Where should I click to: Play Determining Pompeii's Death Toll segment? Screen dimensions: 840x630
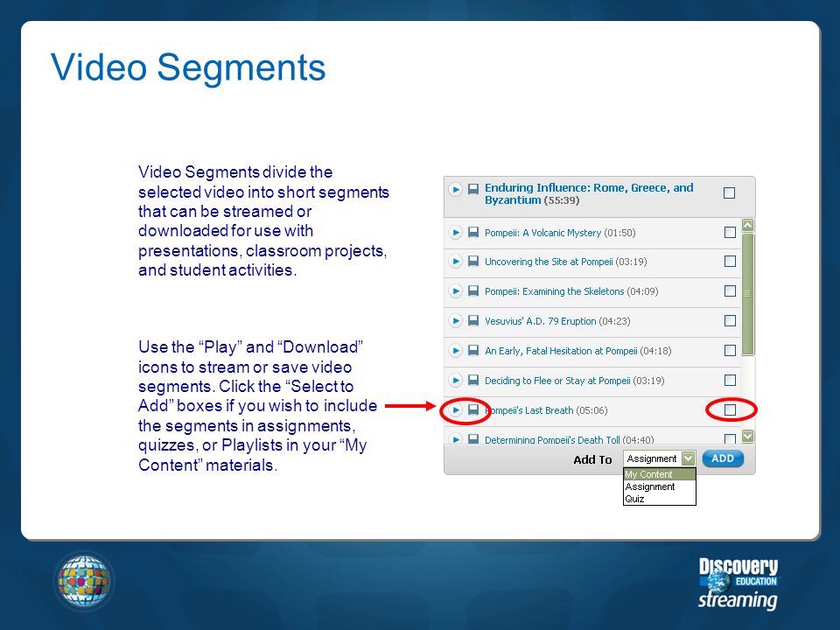tap(455, 438)
